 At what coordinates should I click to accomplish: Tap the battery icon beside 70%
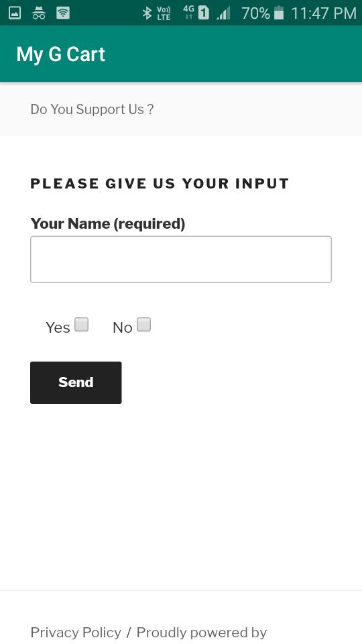pyautogui.click(x=279, y=13)
